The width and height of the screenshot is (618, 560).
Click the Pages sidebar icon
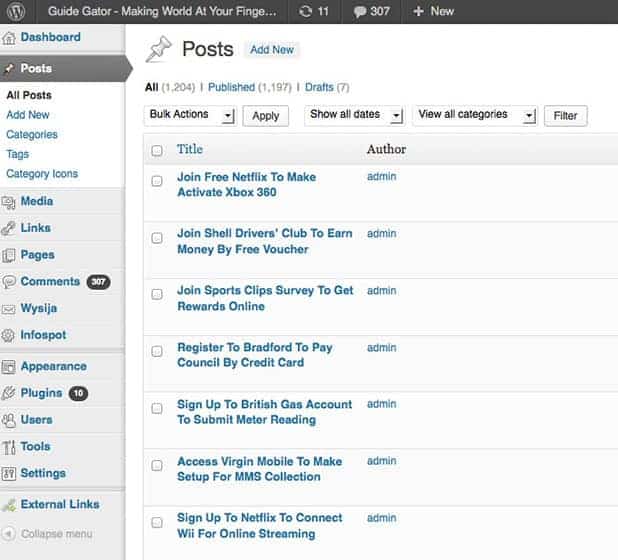pos(9,255)
